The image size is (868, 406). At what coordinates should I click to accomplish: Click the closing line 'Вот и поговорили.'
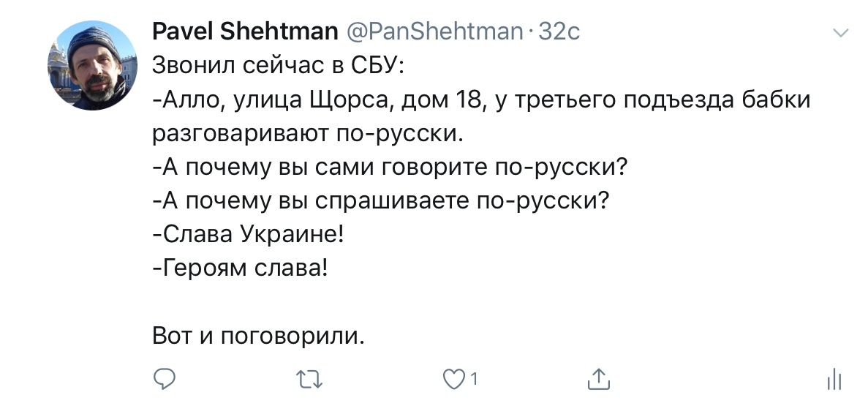259,336
